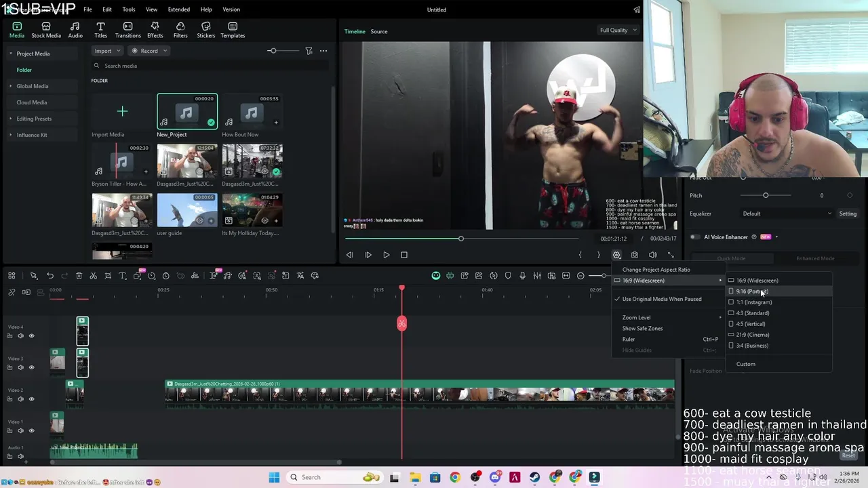
Task: Expand the Influence Kit tree item
Action: 10,135
